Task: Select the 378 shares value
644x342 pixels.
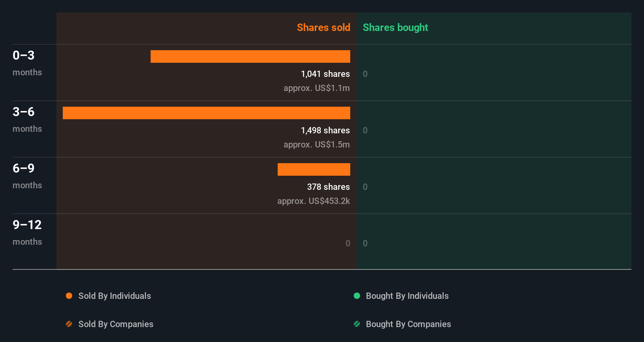Action: coord(328,187)
